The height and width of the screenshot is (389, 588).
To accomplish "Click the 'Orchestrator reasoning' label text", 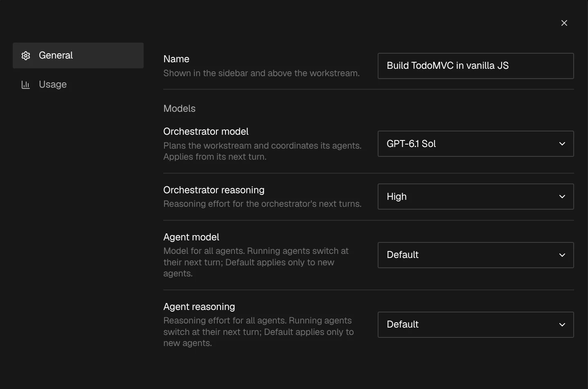I will pos(214,190).
